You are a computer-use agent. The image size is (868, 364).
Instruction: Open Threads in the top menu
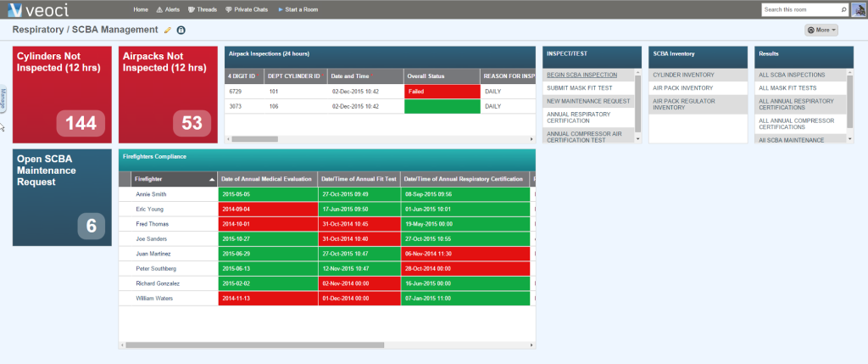tap(203, 9)
